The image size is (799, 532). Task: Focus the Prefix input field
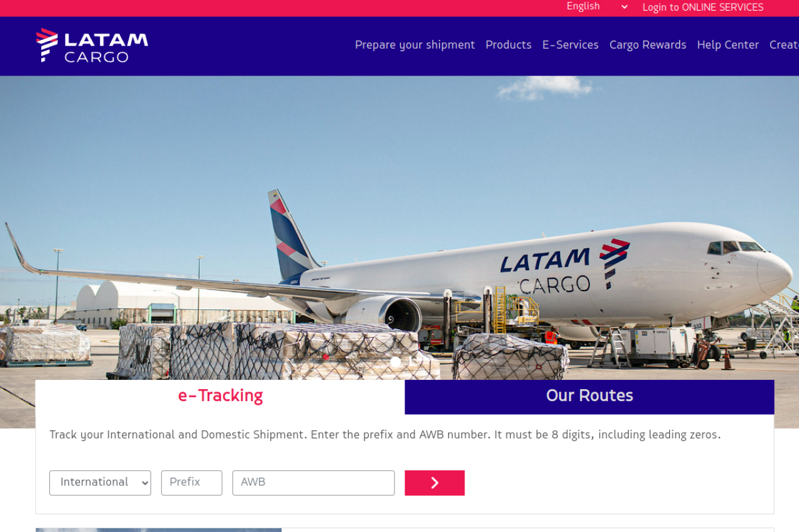coord(192,483)
